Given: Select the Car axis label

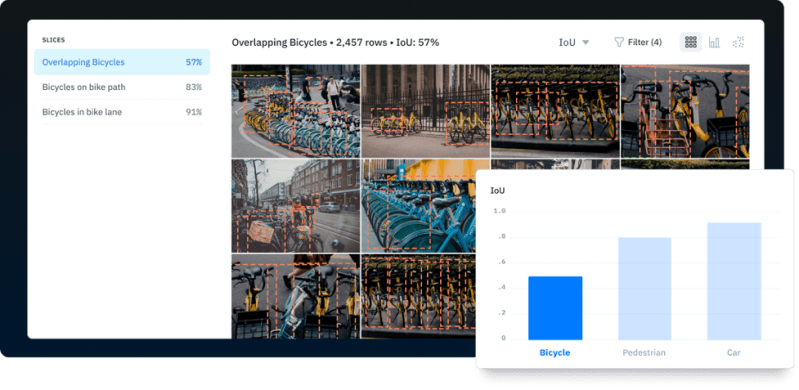Looking at the screenshot, I should [734, 352].
